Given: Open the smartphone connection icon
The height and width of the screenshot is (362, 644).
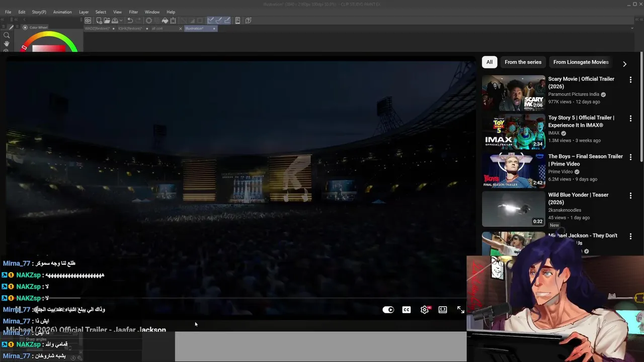Looking at the screenshot, I should point(238,21).
